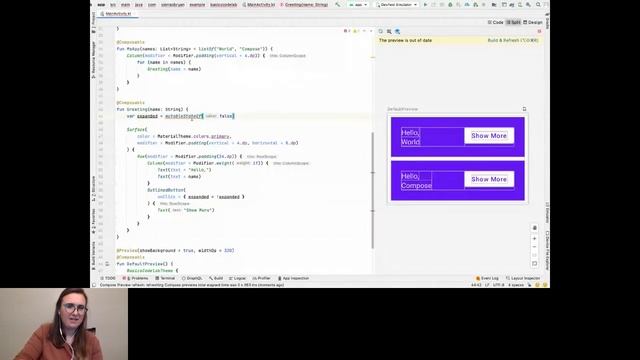Image resolution: width=640 pixels, height=360 pixels.
Task: Click the DefaultPreview label in the preview
Action: pyautogui.click(x=402, y=109)
